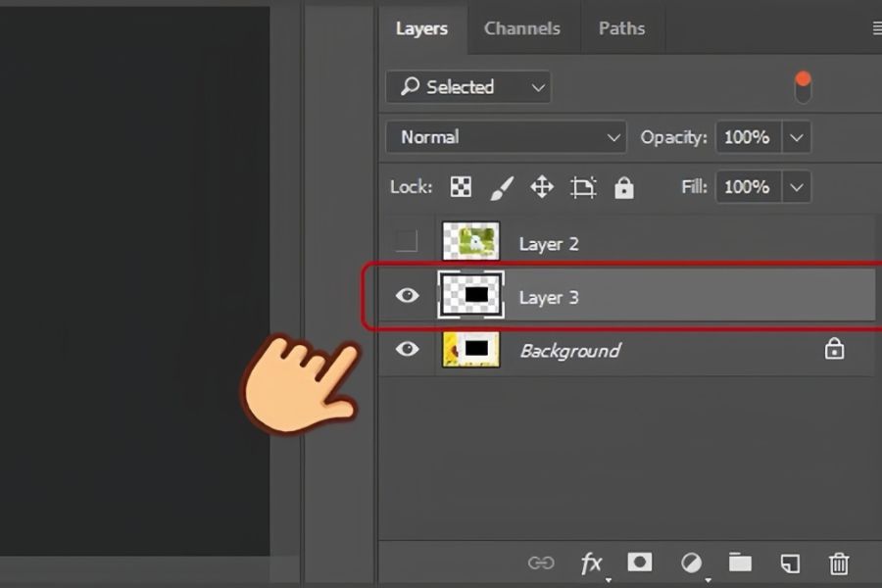882x588 pixels.
Task: Add a layer mask with mask icon
Action: [x=640, y=562]
